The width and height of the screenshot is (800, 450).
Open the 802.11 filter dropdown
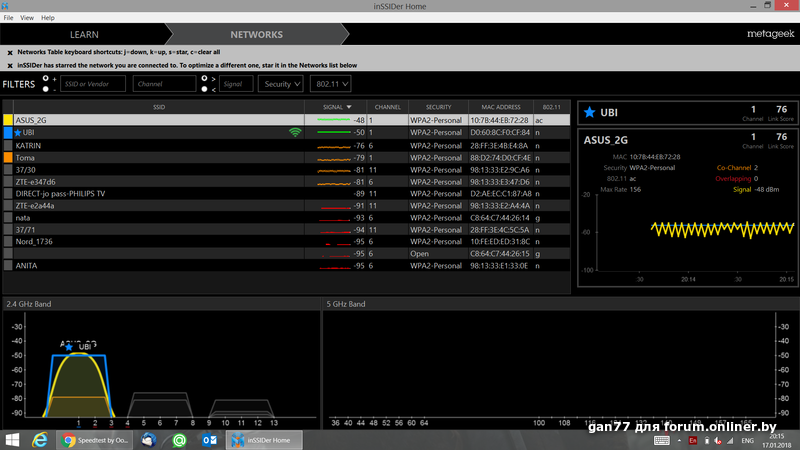click(x=331, y=84)
